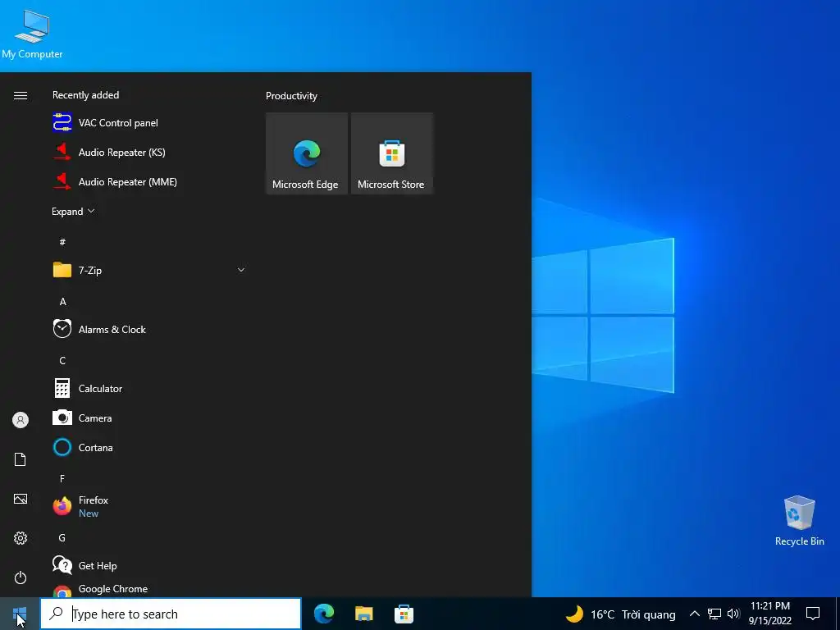
Task: Select the Recycle Bin desktop icon
Action: (x=799, y=521)
